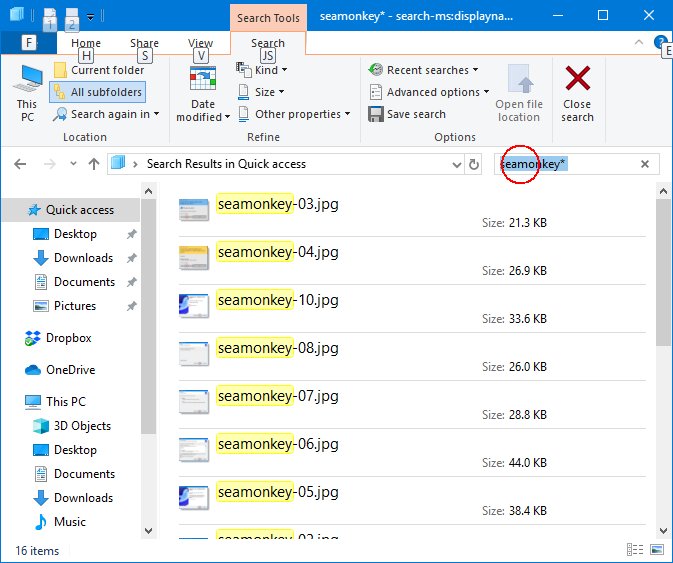Toggle All subfolders search scope
Image resolution: width=673 pixels, height=563 pixels.
pos(98,92)
